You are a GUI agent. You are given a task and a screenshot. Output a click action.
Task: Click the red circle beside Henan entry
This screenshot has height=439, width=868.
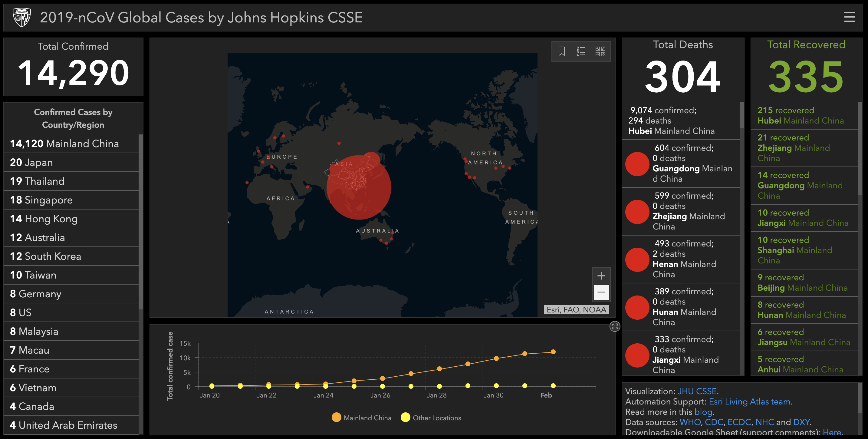pos(637,260)
